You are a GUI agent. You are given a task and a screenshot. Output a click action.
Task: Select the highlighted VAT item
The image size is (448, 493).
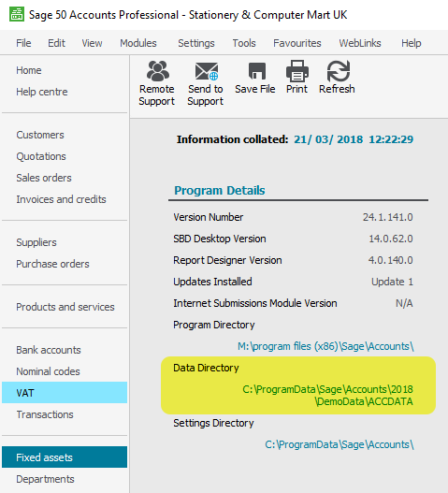tap(65, 392)
